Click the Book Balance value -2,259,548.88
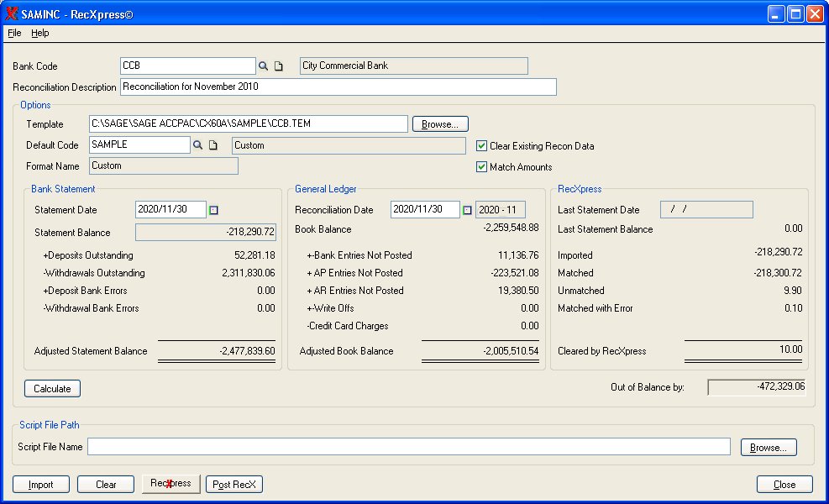The width and height of the screenshot is (829, 504). coord(511,228)
